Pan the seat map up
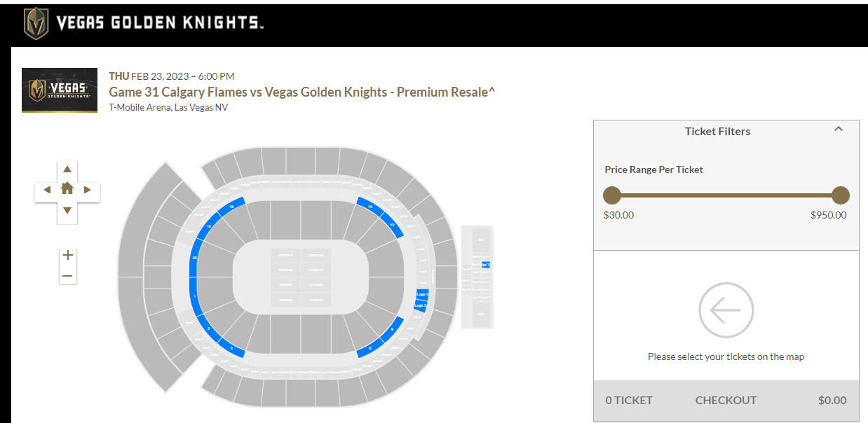Viewport: 868px width, 423px height. (67, 169)
